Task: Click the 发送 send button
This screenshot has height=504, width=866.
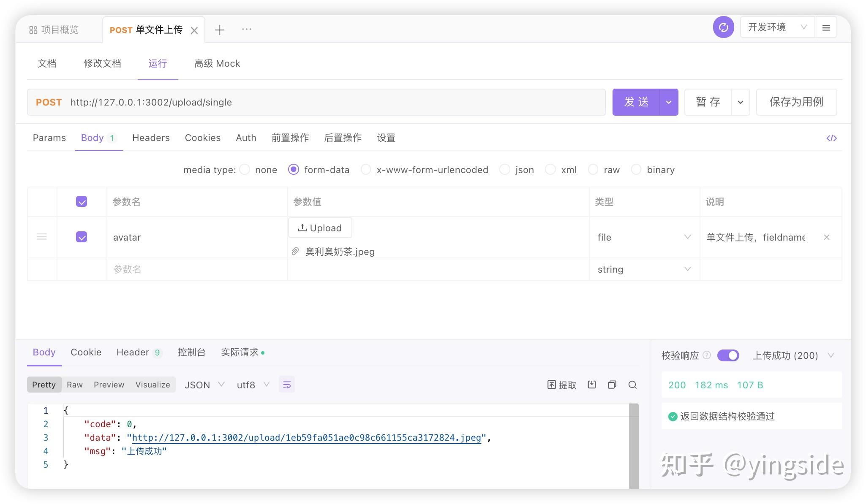Action: (x=636, y=102)
